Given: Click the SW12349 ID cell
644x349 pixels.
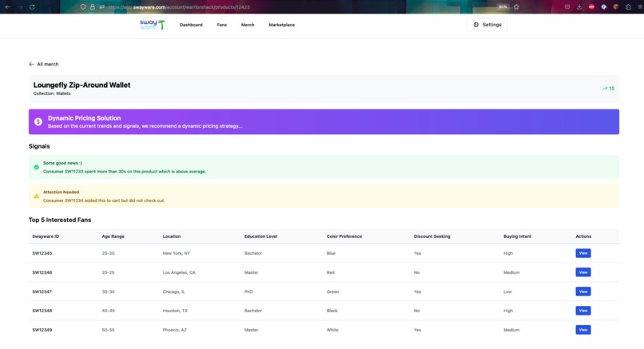Looking at the screenshot, I should coord(42,330).
